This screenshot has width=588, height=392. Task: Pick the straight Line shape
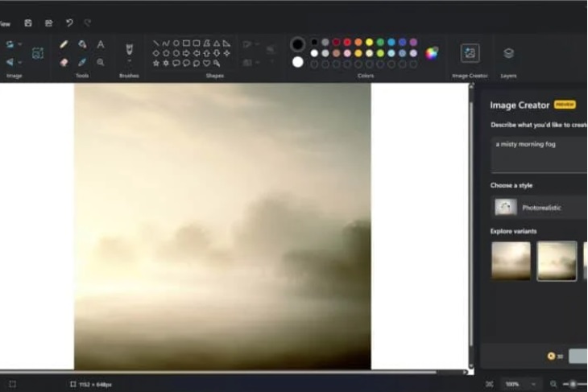point(156,43)
